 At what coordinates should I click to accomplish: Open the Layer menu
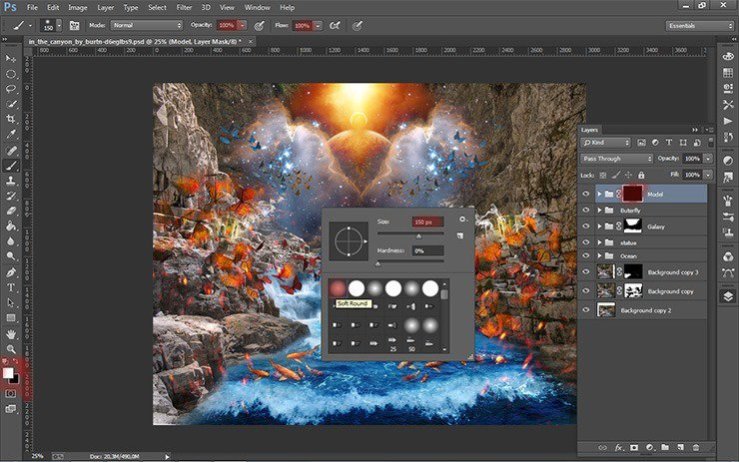(x=105, y=7)
